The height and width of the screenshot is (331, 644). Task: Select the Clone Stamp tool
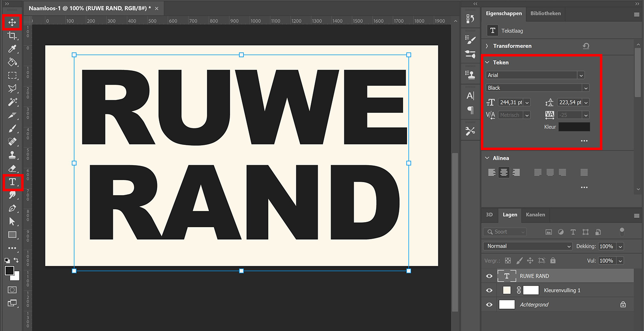tap(12, 155)
